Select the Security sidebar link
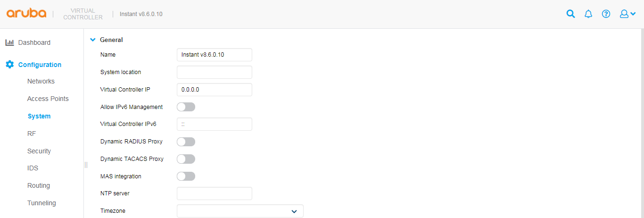This screenshot has width=644, height=218. point(39,151)
